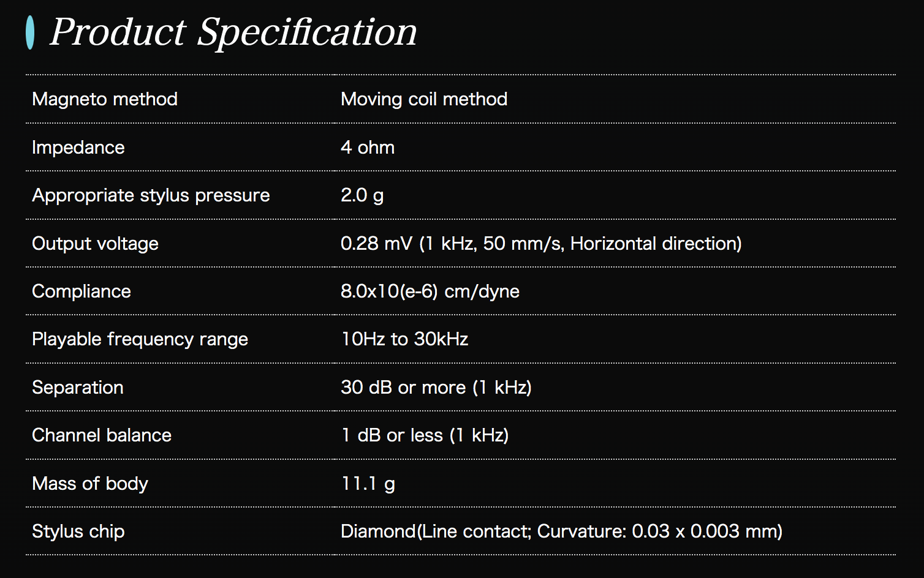Select the 8.0x10(e-6) cm/dyne value
Viewport: 924px width, 578px height.
pyautogui.click(x=430, y=291)
